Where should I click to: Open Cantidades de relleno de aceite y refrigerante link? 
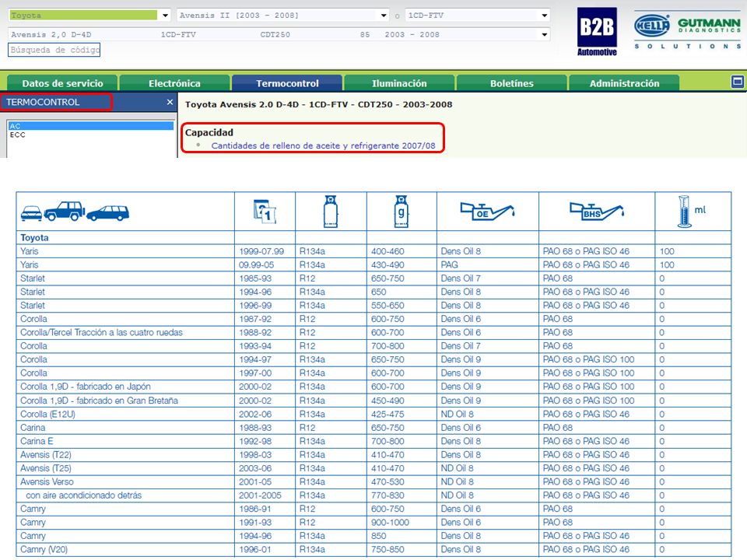(x=323, y=145)
